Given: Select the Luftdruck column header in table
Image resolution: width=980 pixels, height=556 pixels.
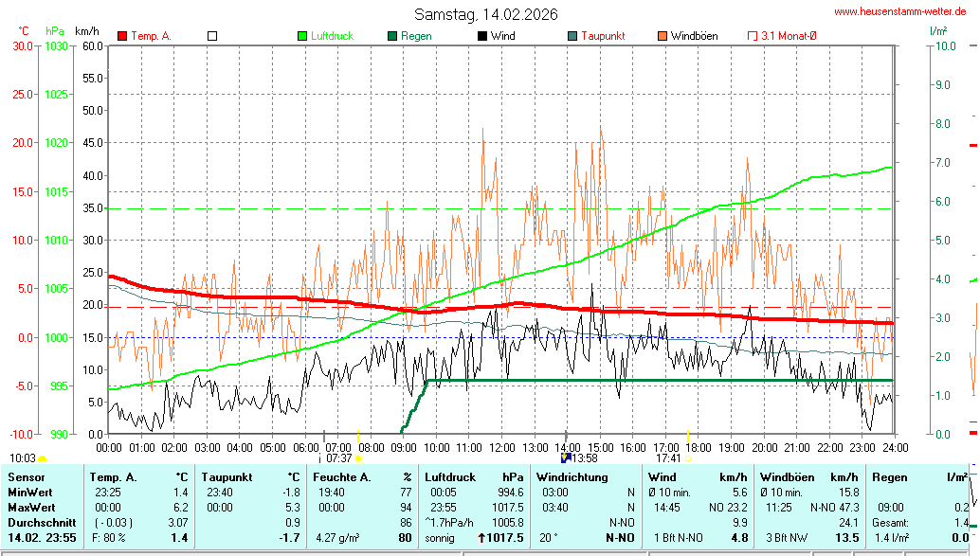Looking at the screenshot, I should point(449,477).
